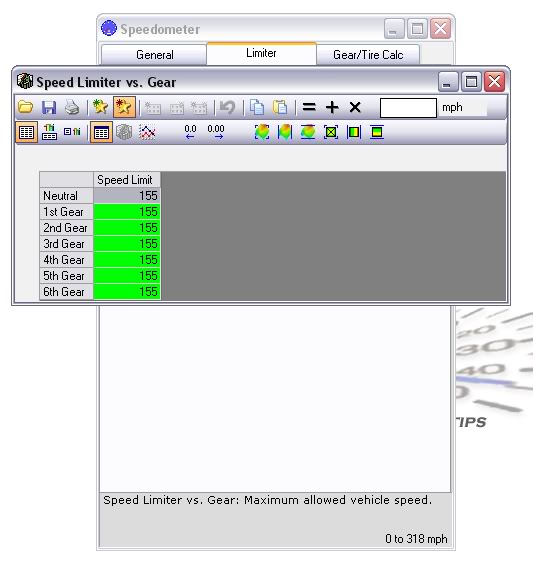Save the table with the floppy disk icon
This screenshot has height=562, width=533.
(x=49, y=107)
